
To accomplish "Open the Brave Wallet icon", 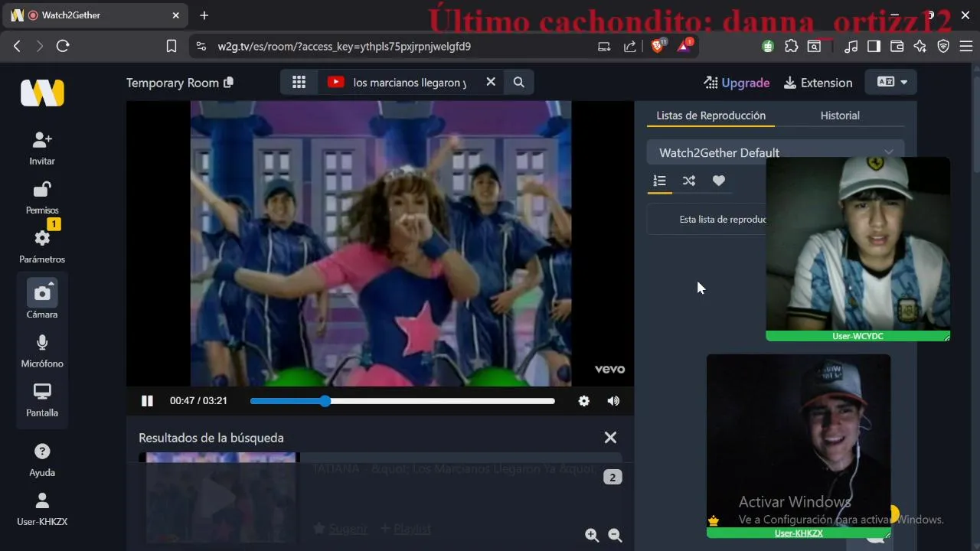I will point(897,46).
